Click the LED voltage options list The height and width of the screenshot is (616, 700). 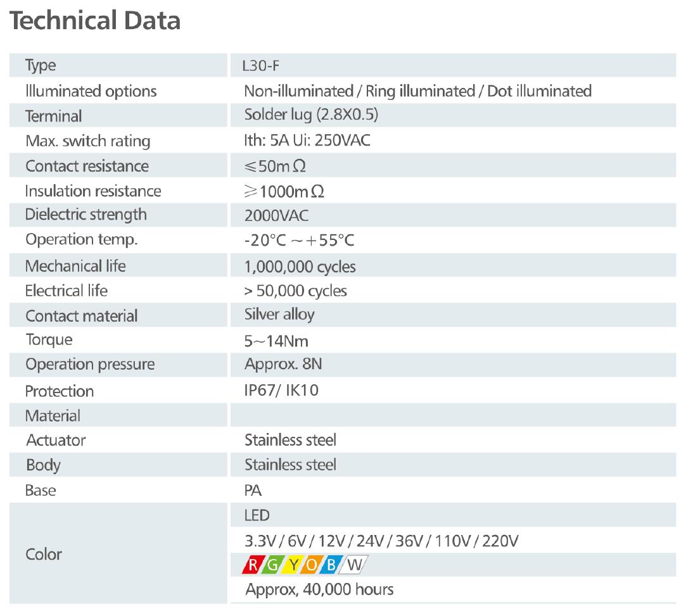click(x=382, y=541)
